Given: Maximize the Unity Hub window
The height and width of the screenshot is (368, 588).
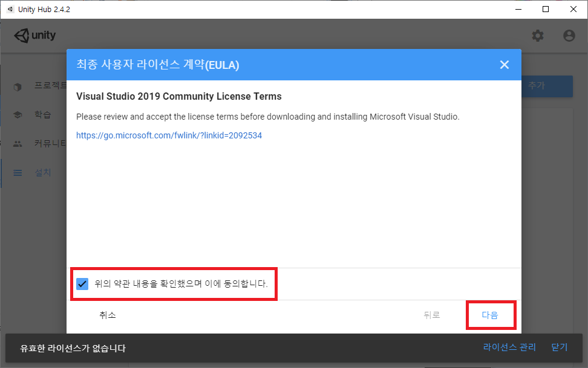Looking at the screenshot, I should click(x=546, y=10).
